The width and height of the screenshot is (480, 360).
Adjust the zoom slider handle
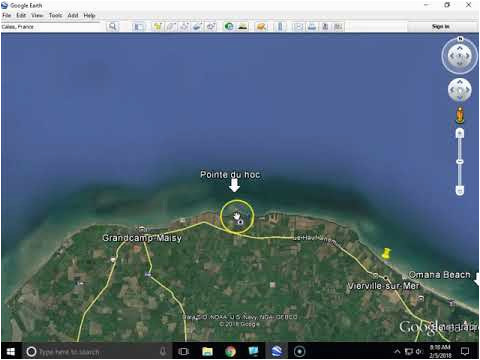point(460,161)
